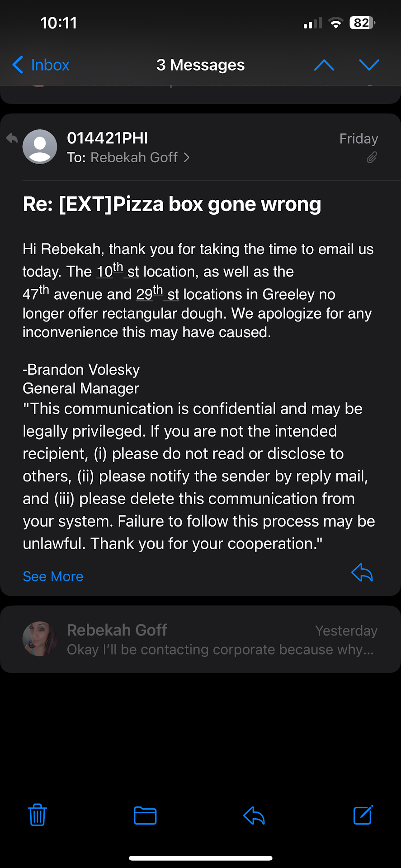
Task: Tap the 10th st address link
Action: tap(118, 271)
